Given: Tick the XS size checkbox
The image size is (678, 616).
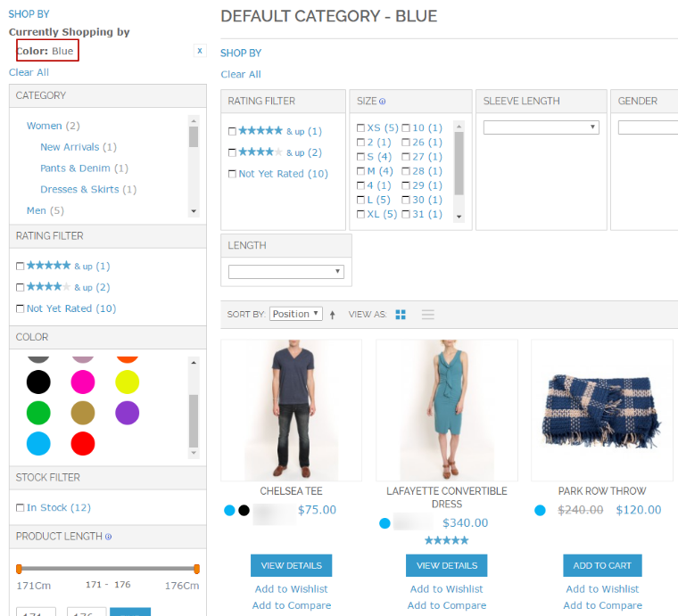Looking at the screenshot, I should point(360,128).
